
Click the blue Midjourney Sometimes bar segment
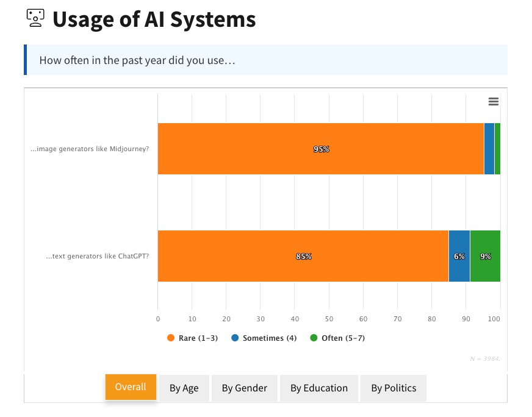[x=489, y=149]
